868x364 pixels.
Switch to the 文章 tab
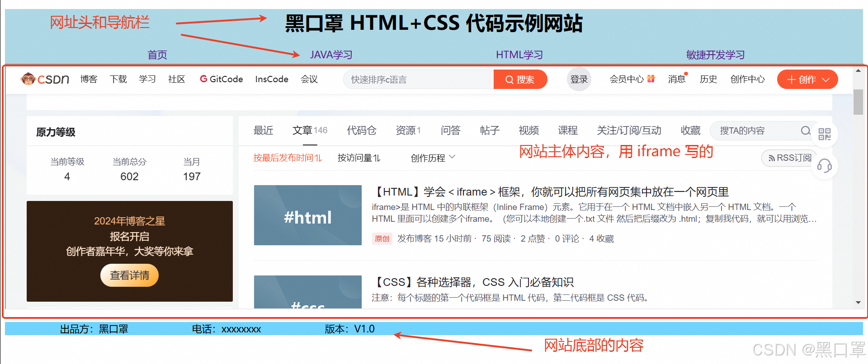[310, 131]
